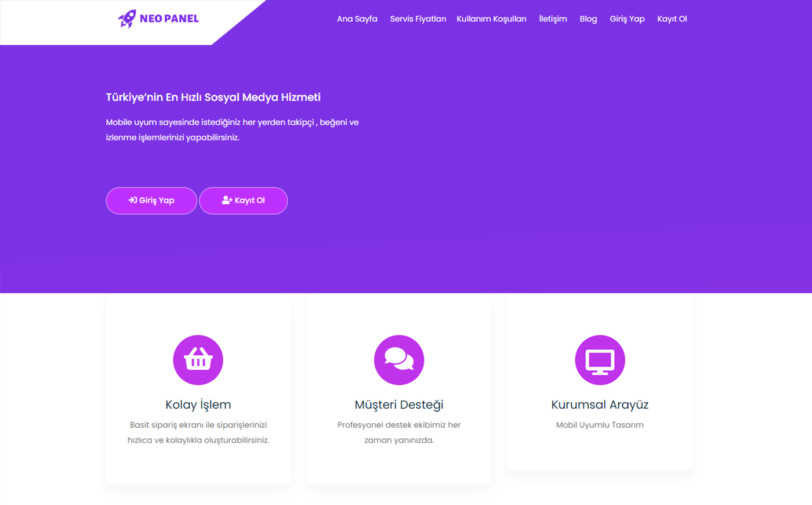Click the text starting with Profesyonel destek ekibimiz

point(399,432)
